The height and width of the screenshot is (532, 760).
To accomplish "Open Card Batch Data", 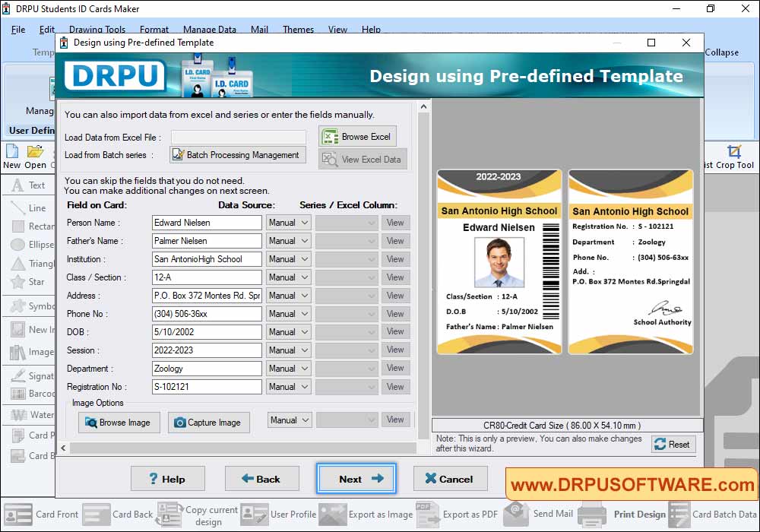I will [713, 515].
